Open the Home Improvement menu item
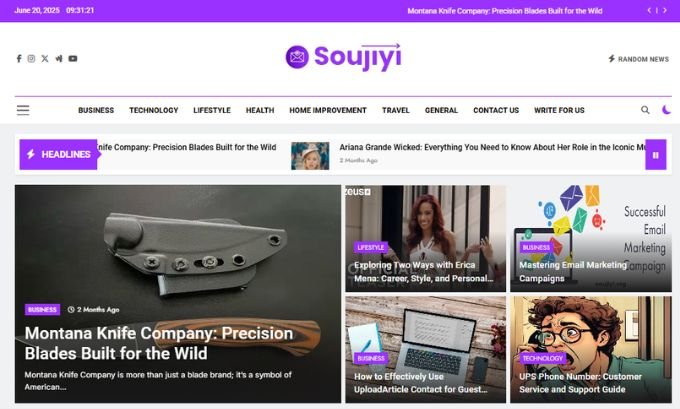Viewport: 680px width, 409px height. tap(328, 110)
